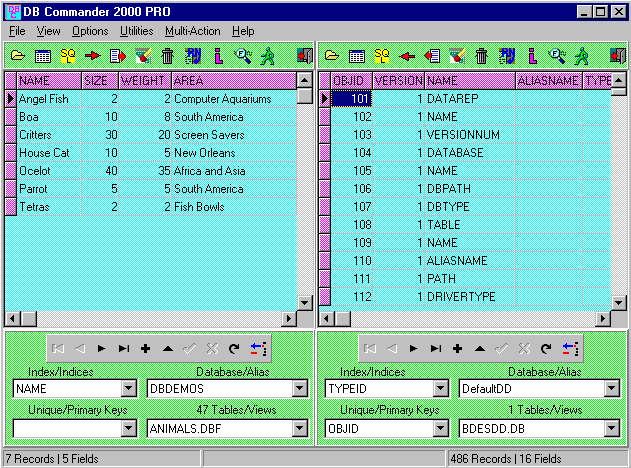
Task: Click trash can icon in right toolbar
Action: pyautogui.click(x=481, y=56)
